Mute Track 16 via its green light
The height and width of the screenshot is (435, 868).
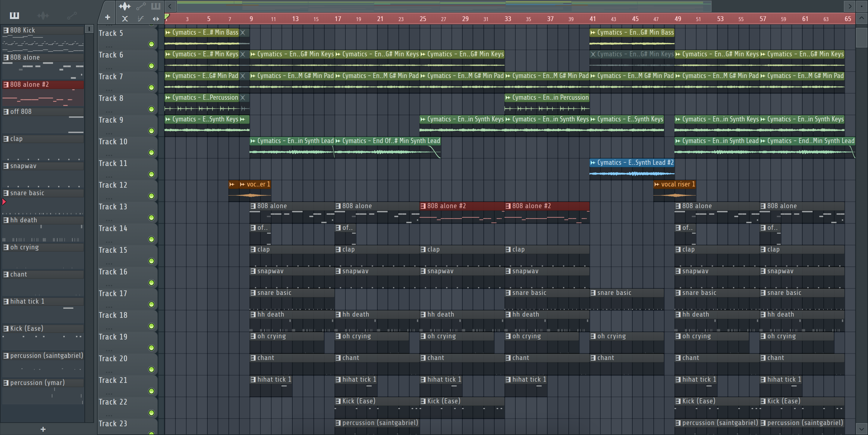click(152, 283)
